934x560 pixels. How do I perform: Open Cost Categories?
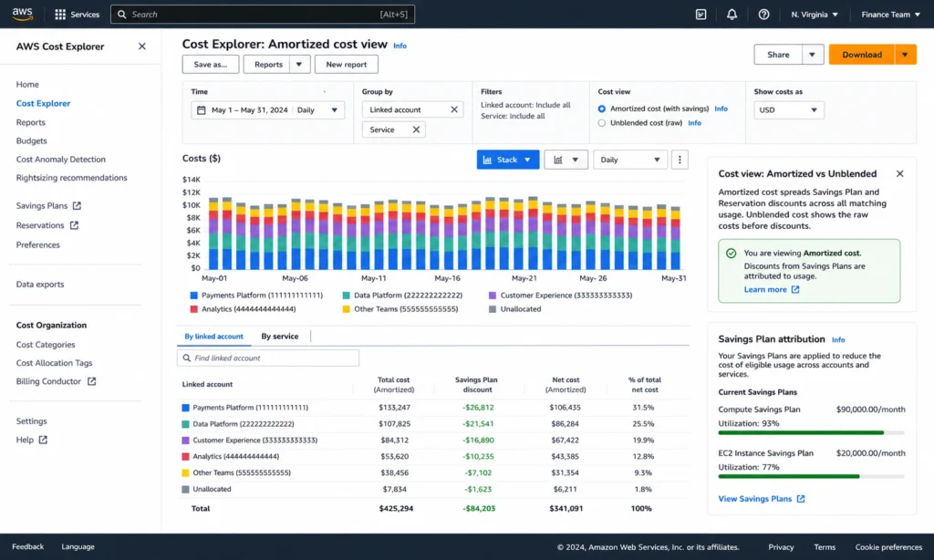46,345
